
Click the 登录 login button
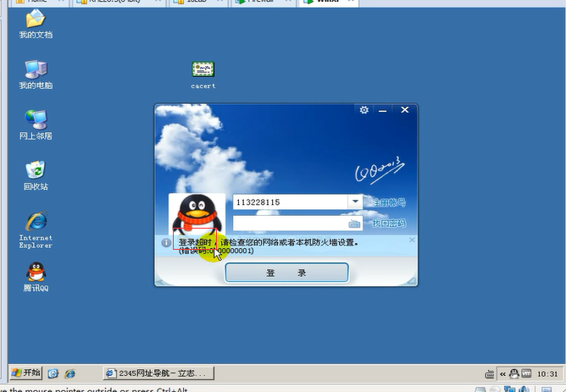(286, 273)
